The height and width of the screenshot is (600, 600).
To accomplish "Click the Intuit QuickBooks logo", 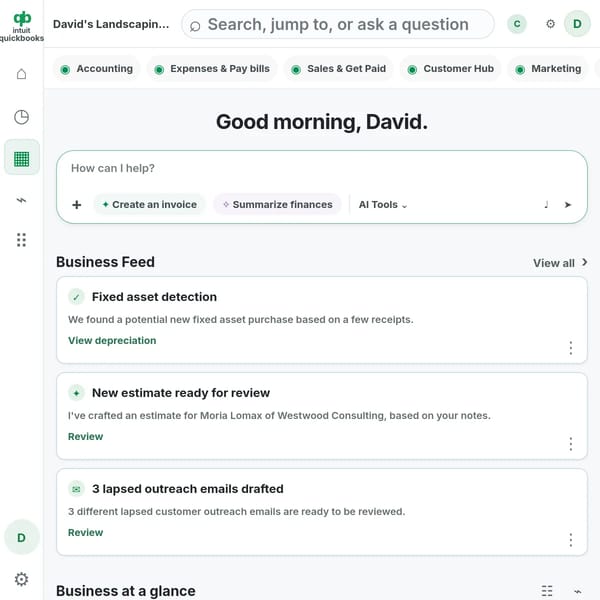I will click(22, 26).
